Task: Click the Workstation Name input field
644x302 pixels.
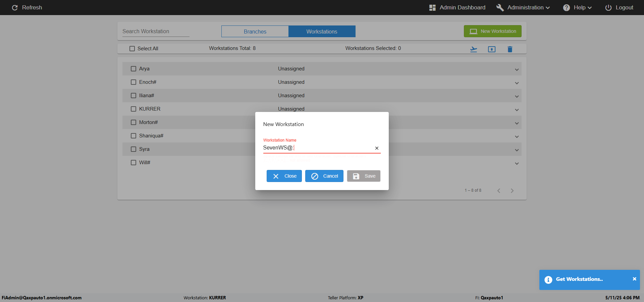Action: pos(317,148)
